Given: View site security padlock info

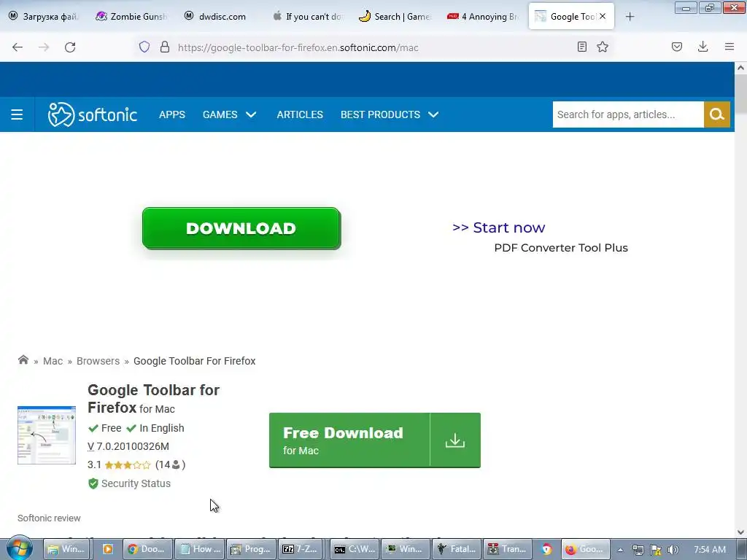Looking at the screenshot, I should coord(165,47).
